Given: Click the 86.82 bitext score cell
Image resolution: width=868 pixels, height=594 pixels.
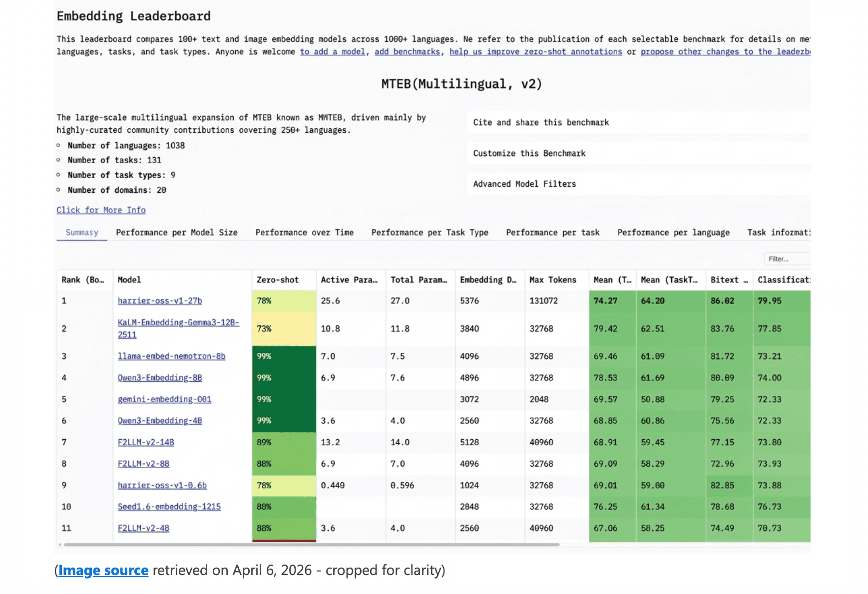Looking at the screenshot, I should click(729, 301).
